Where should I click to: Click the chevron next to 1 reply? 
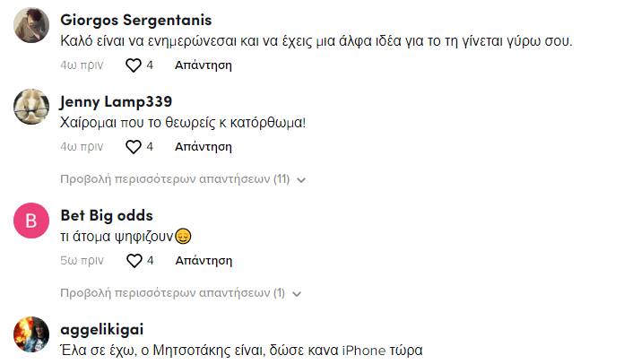pos(297,294)
